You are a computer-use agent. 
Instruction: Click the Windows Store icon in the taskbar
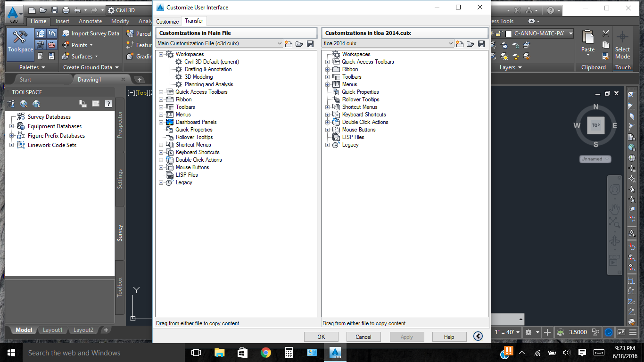point(243,353)
